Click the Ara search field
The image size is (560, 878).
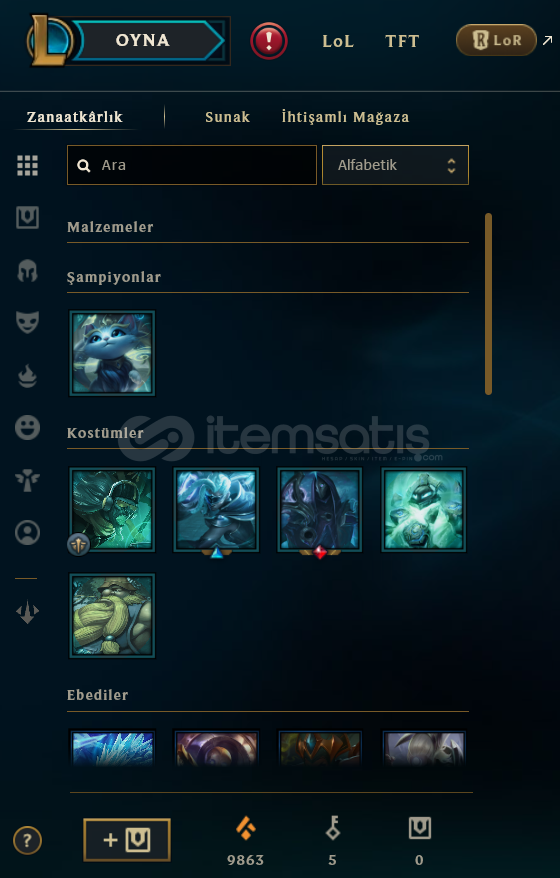pyautogui.click(x=192, y=165)
